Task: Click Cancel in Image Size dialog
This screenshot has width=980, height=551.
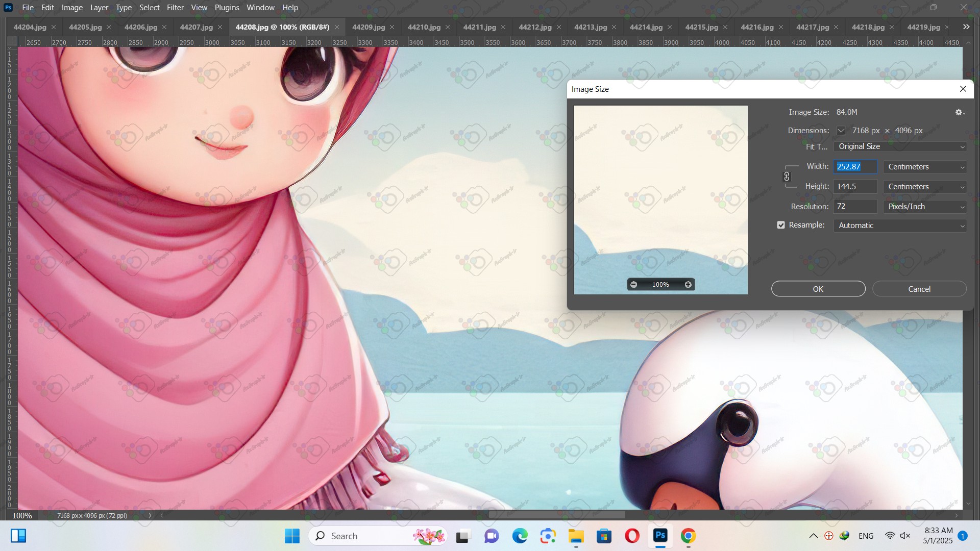Action: pyautogui.click(x=919, y=289)
